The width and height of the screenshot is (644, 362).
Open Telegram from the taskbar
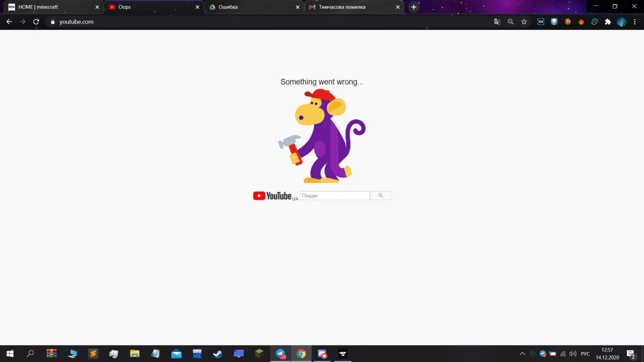point(281,354)
